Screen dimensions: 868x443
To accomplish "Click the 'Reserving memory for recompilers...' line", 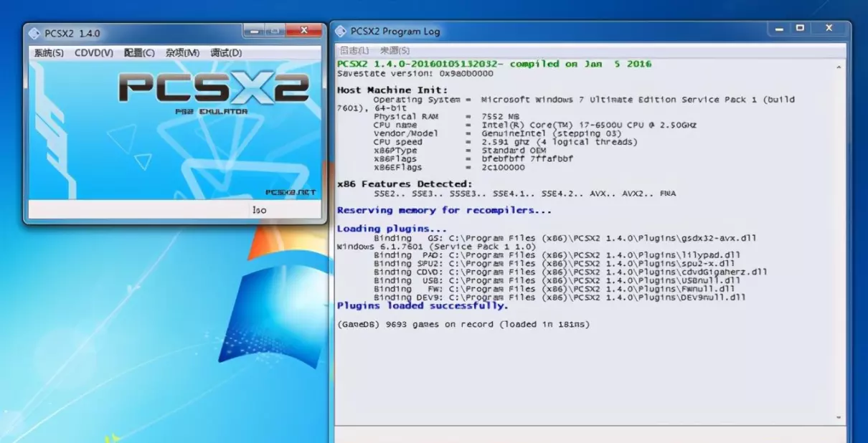I will (x=444, y=210).
